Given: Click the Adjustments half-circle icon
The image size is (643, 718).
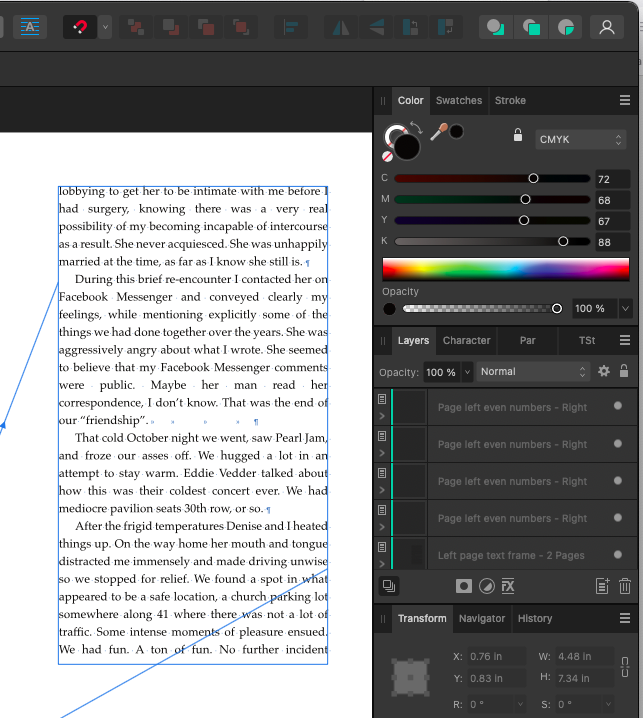Looking at the screenshot, I should (486, 586).
